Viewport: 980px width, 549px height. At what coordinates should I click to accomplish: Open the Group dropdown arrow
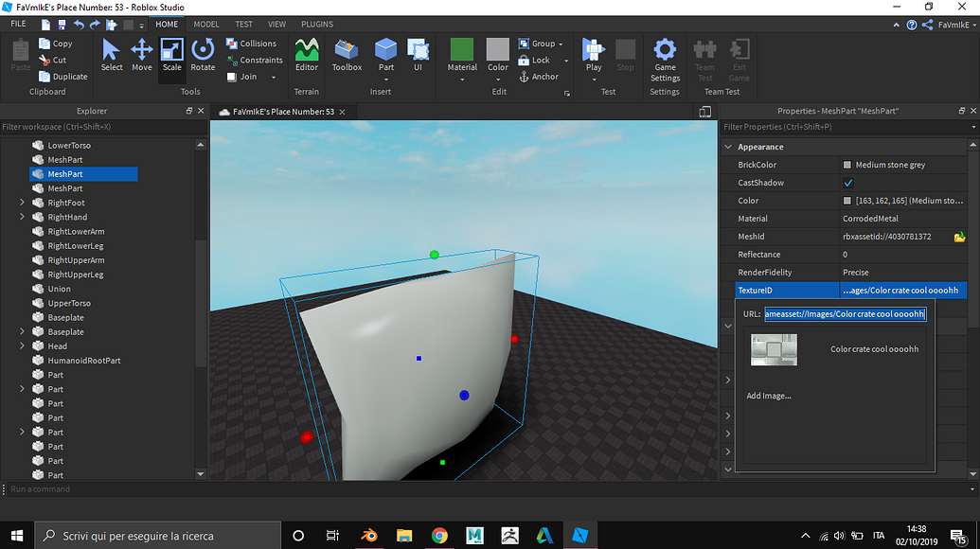561,44
